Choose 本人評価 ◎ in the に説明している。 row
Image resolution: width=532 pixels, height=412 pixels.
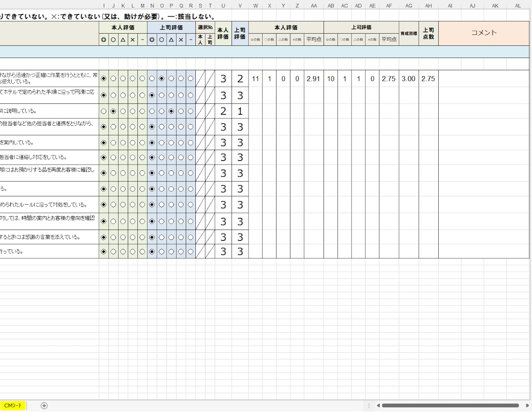[104, 111]
